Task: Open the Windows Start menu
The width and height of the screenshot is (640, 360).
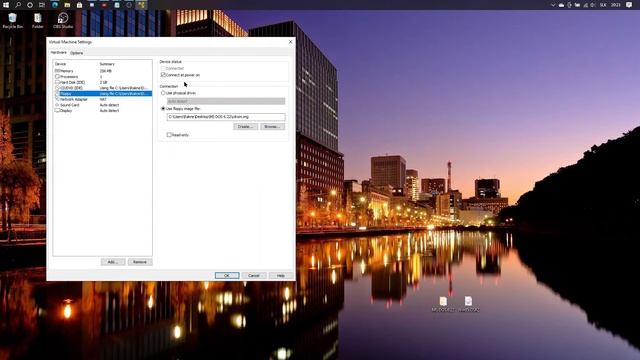Action: (x=6, y=5)
